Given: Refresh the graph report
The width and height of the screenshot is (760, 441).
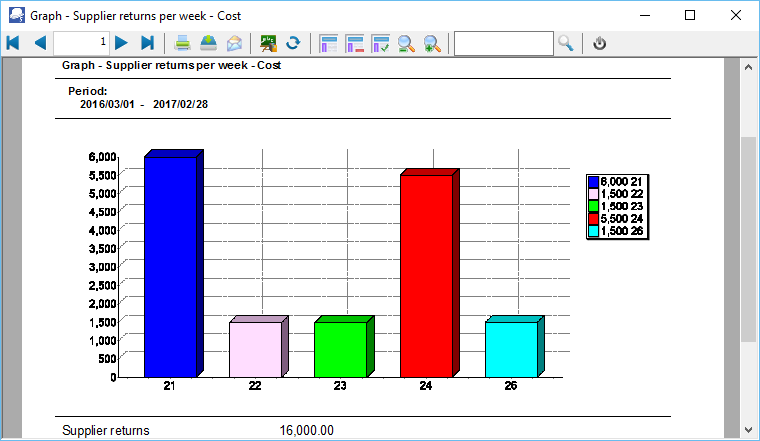Looking at the screenshot, I should (293, 43).
